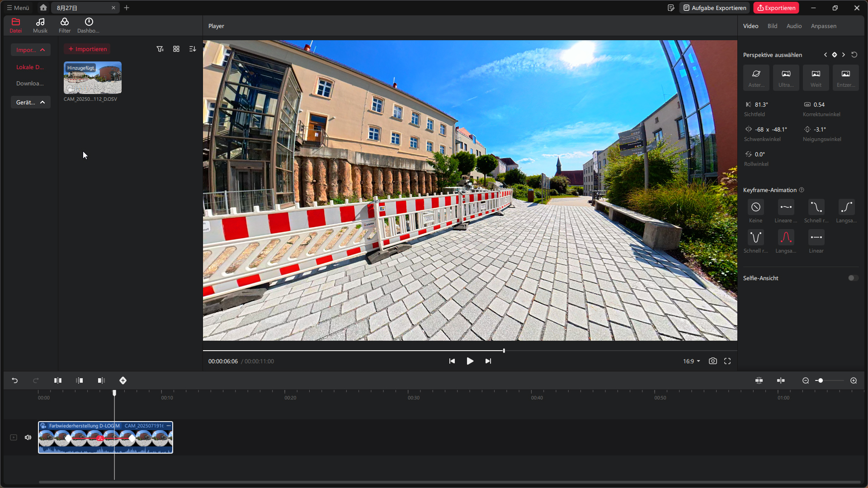Open the 16:9 aspect ratio dropdown
This screenshot has height=488, width=868.
click(x=691, y=361)
